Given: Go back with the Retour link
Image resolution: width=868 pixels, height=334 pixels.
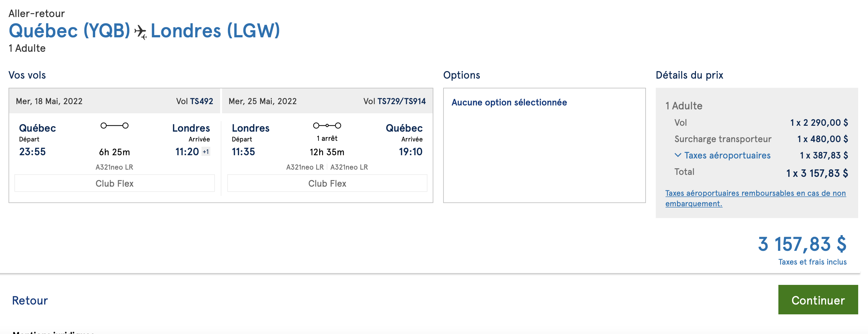Looking at the screenshot, I should pyautogui.click(x=30, y=300).
